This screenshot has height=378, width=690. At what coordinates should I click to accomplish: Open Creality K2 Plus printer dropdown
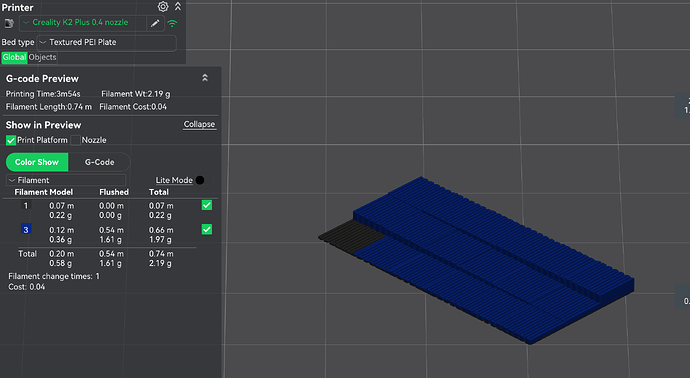tap(83, 23)
